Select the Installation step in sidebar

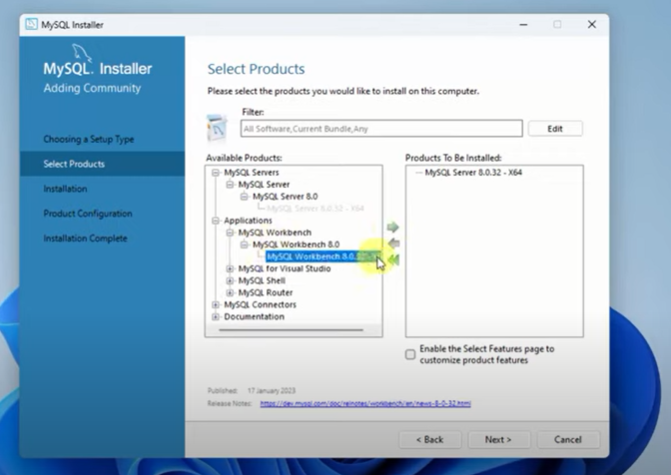pos(65,189)
